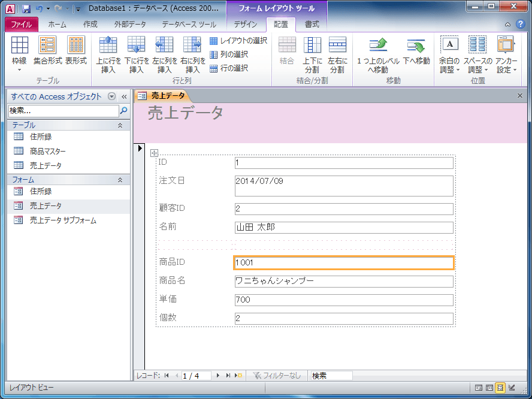Open スペースの調整 control padding dropdown

pos(477,55)
